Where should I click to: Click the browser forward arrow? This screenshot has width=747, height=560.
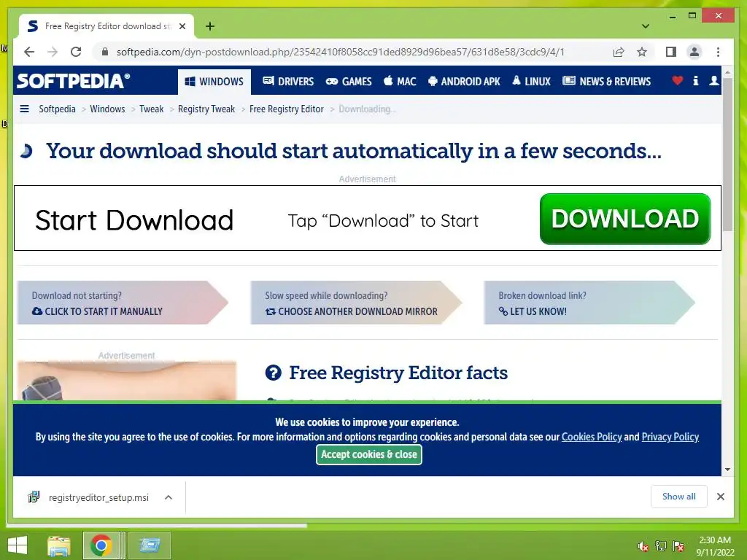pos(53,52)
